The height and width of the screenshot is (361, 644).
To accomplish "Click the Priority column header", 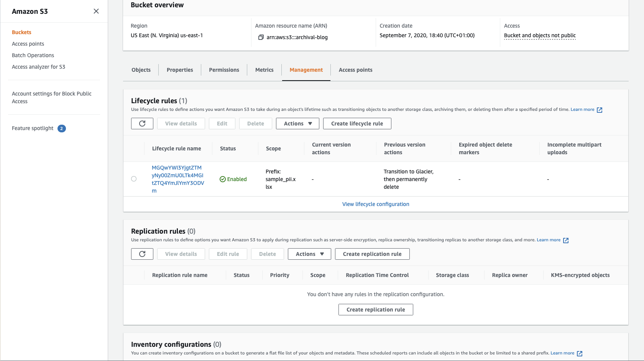I will coord(280,275).
